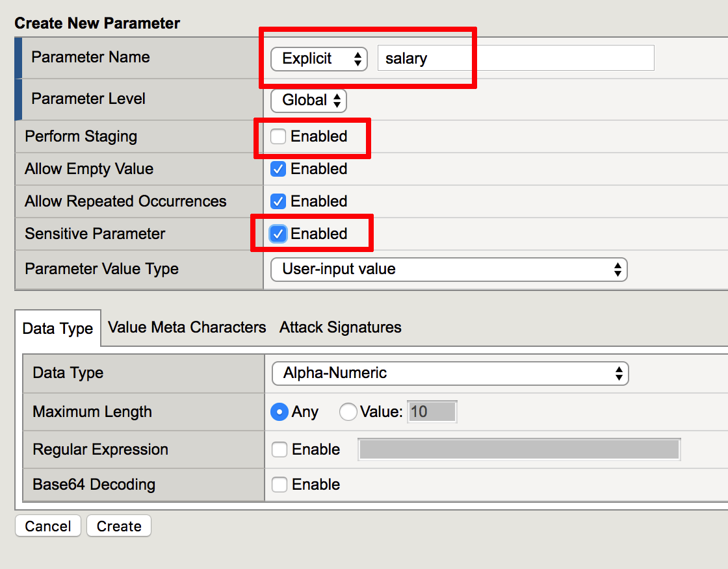Open the Attack Signatures tab
Screen dimensions: 728x569
[341, 327]
